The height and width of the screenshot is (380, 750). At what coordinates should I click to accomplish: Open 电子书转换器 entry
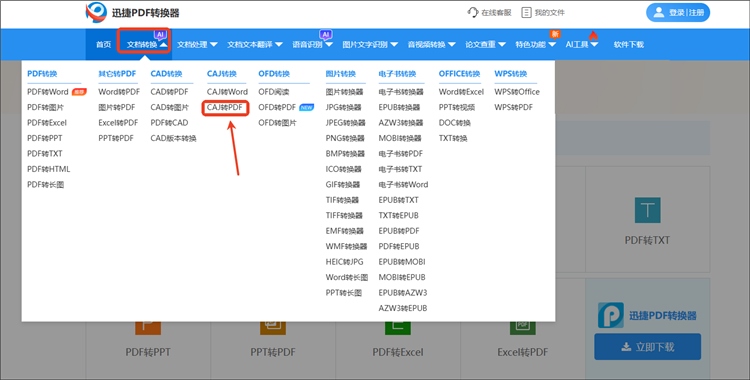point(401,92)
